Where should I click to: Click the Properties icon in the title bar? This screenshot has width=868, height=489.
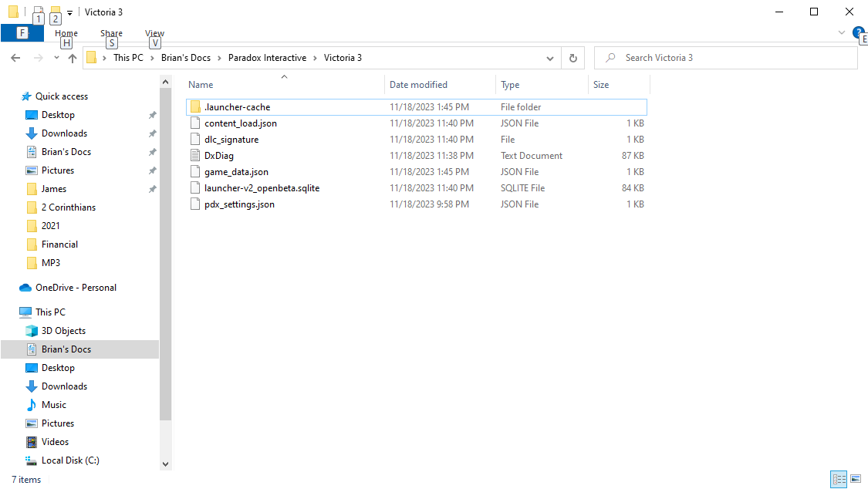(x=39, y=12)
